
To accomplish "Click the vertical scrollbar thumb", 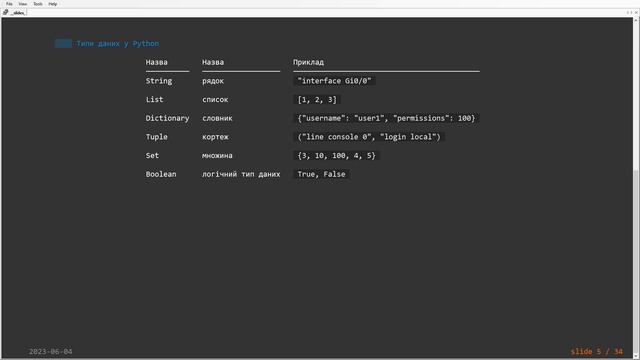I will click(636, 261).
